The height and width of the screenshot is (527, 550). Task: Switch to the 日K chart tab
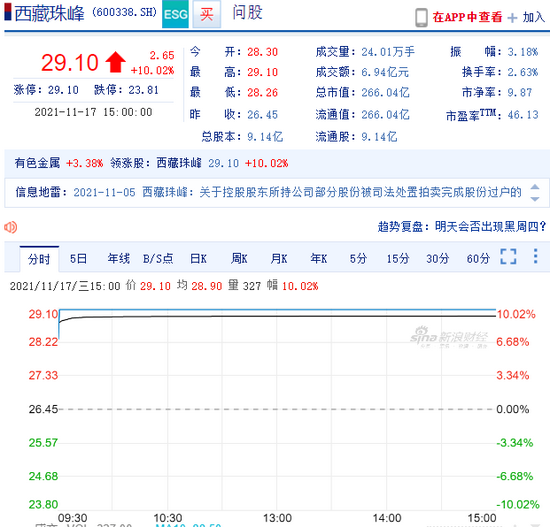198,259
